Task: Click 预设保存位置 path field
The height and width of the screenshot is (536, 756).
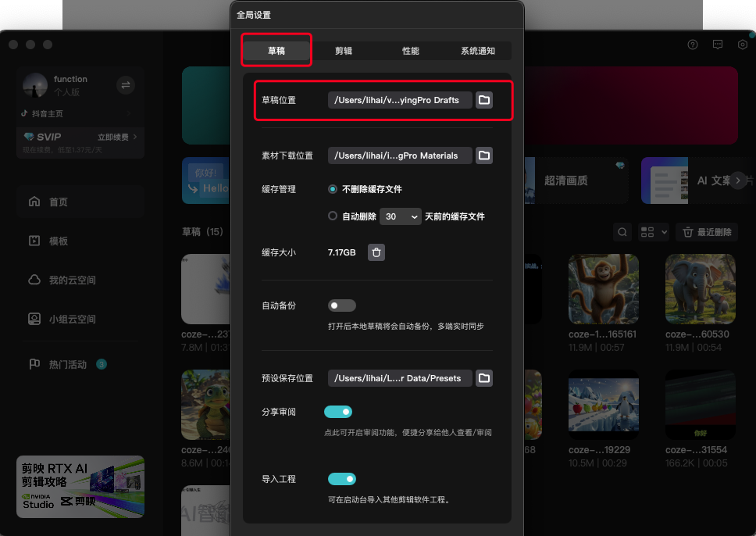Action: point(400,377)
